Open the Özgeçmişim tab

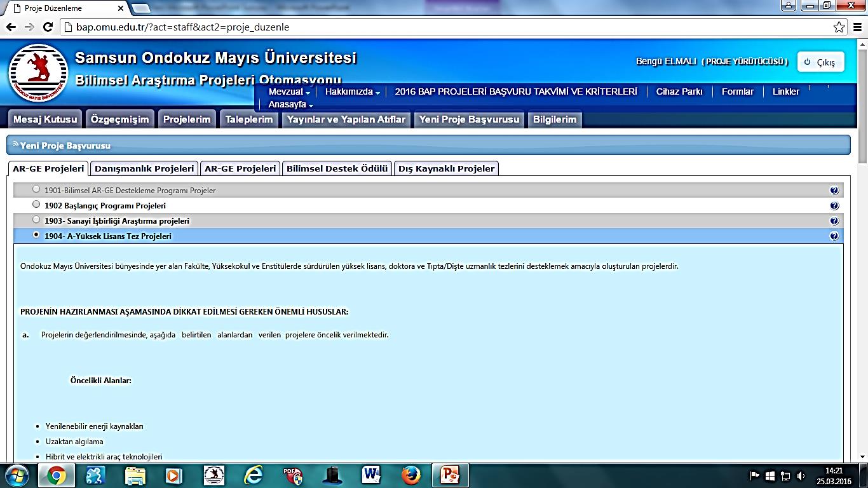(120, 119)
